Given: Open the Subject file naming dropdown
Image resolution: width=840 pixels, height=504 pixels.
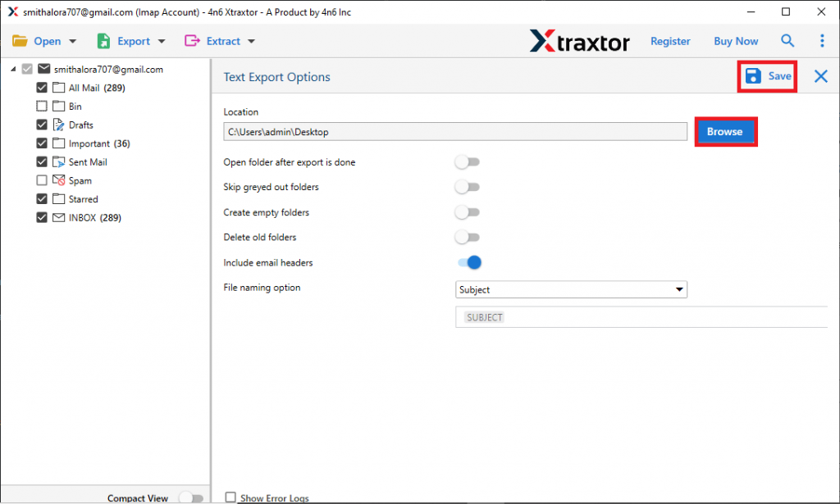Looking at the screenshot, I should (x=679, y=289).
